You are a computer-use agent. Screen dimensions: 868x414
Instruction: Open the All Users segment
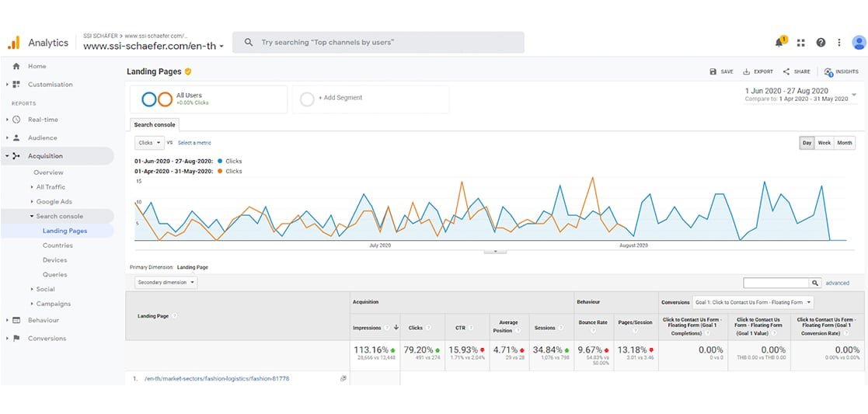click(x=209, y=99)
